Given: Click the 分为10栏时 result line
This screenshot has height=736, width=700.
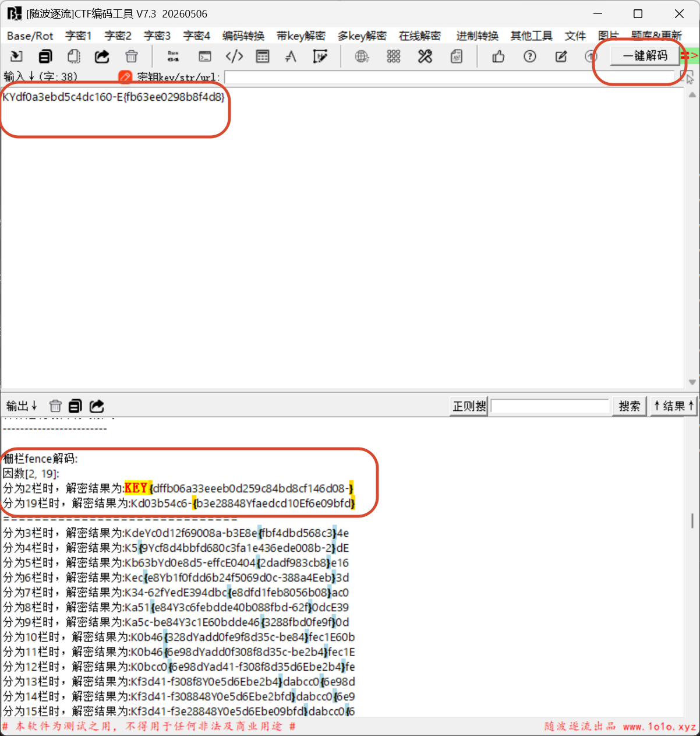Looking at the screenshot, I should [179, 637].
